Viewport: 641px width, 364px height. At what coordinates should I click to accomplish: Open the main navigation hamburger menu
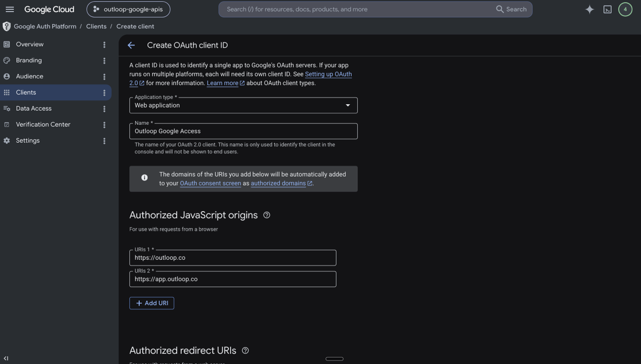point(10,9)
